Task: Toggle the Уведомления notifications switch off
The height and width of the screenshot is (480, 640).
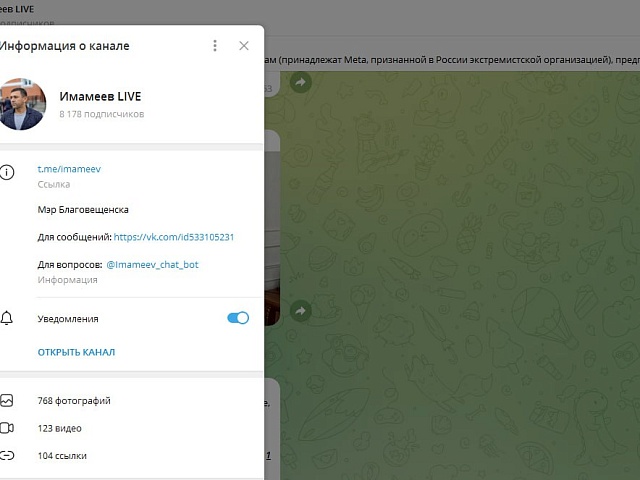Action: coord(238,318)
